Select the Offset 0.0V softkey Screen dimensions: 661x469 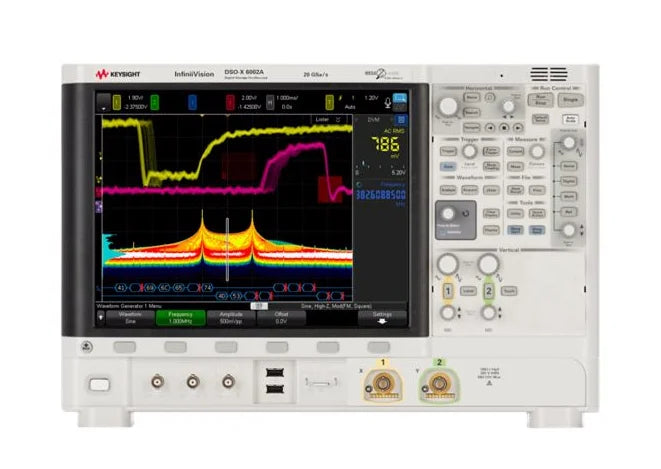(x=281, y=318)
